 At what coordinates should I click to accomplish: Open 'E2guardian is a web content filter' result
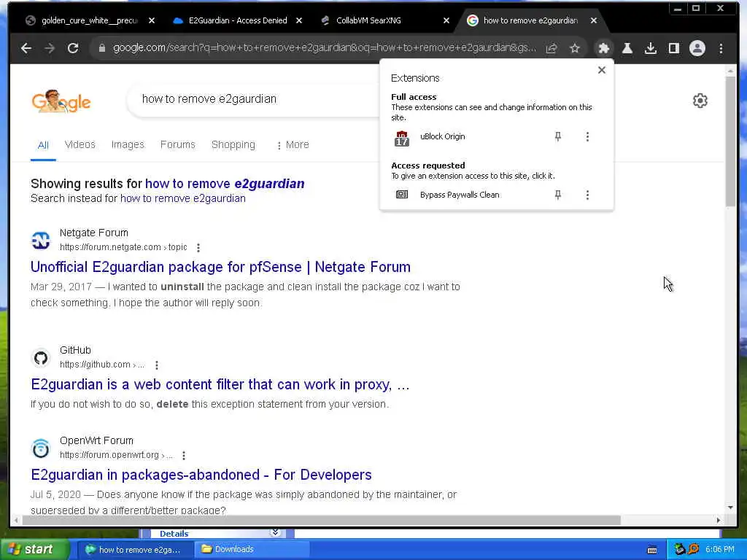click(x=220, y=384)
